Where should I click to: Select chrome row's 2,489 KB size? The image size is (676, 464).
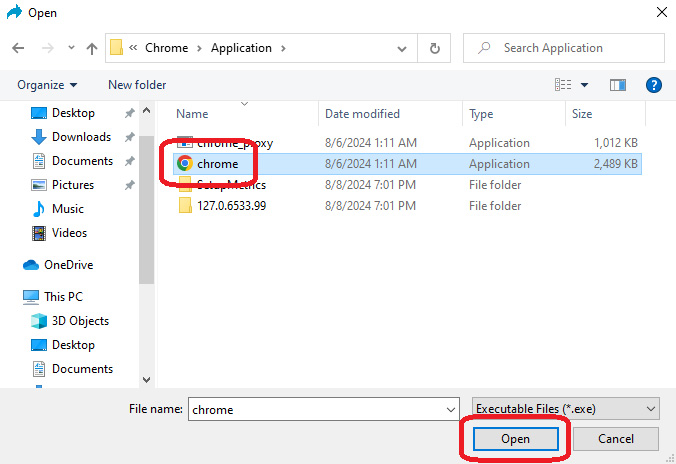pos(615,164)
